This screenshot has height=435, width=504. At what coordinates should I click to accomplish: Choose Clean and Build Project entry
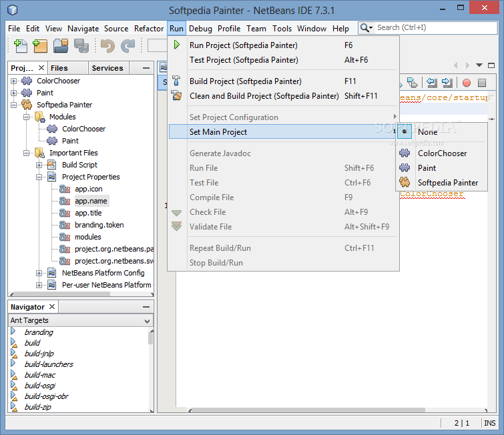click(284, 95)
